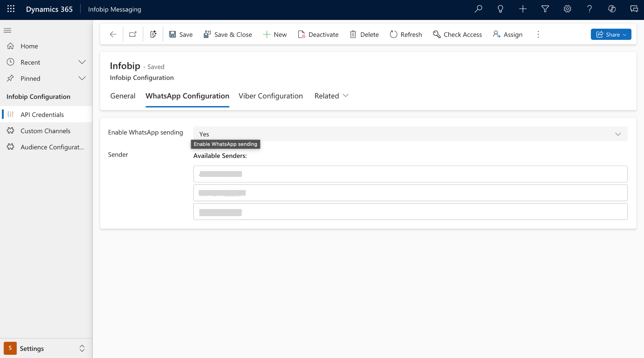This screenshot has height=358, width=644.
Task: Open the Enable WhatsApp sending dropdown
Action: click(410, 134)
